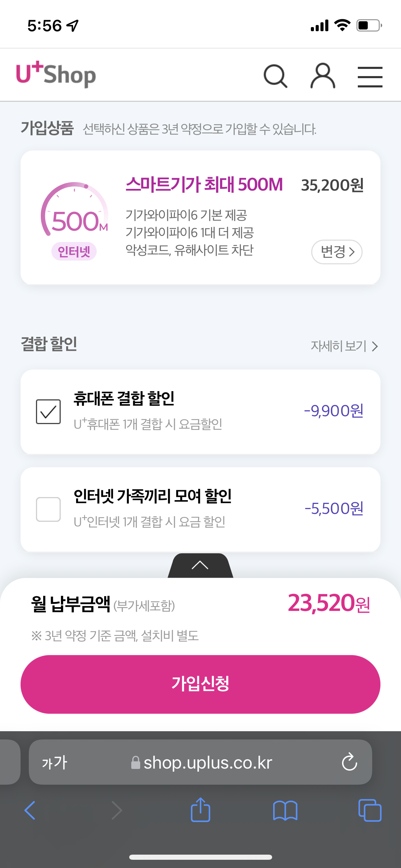Open Safari bookmarks book icon

coord(285,810)
